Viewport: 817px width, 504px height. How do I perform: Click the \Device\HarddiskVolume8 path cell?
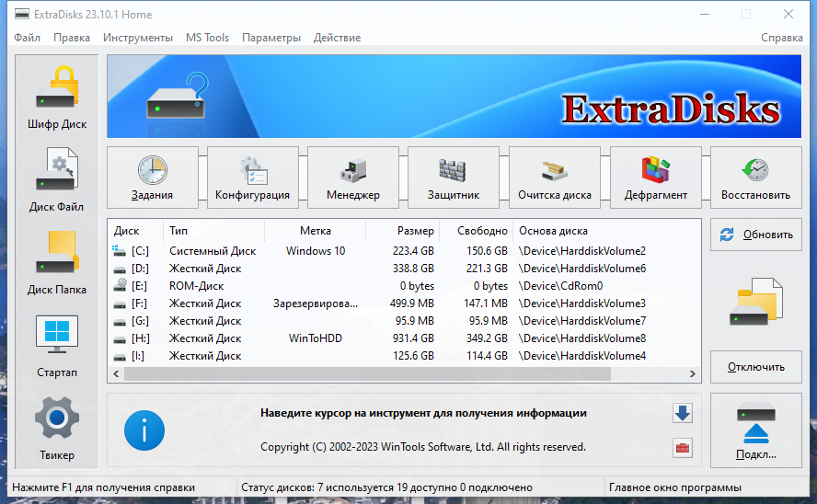pyautogui.click(x=582, y=338)
